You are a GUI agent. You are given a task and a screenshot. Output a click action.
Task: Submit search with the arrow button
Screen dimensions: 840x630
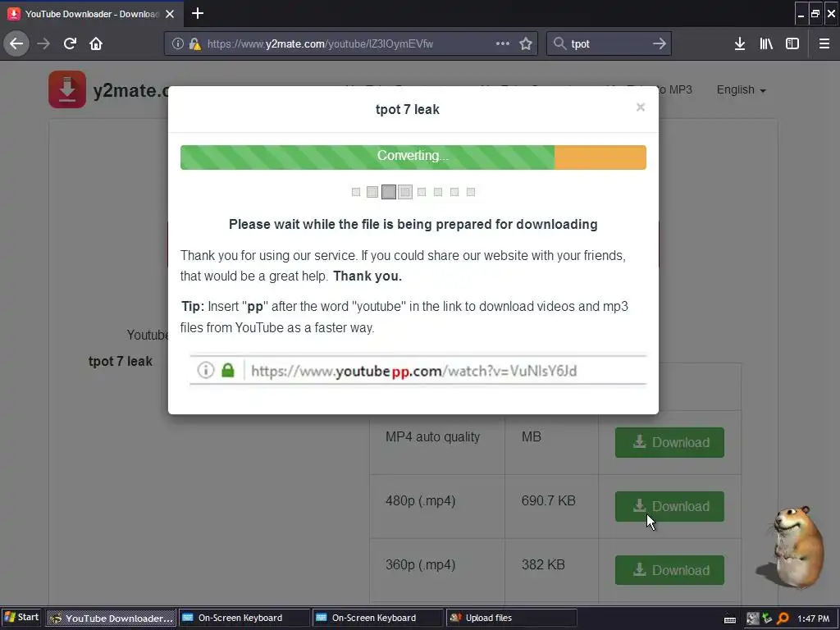660,43
